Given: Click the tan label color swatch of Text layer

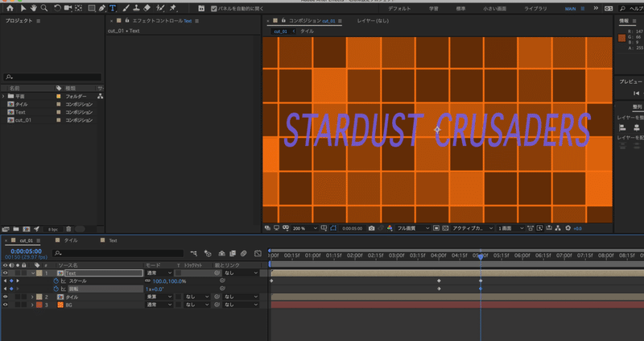Looking at the screenshot, I should point(39,272).
